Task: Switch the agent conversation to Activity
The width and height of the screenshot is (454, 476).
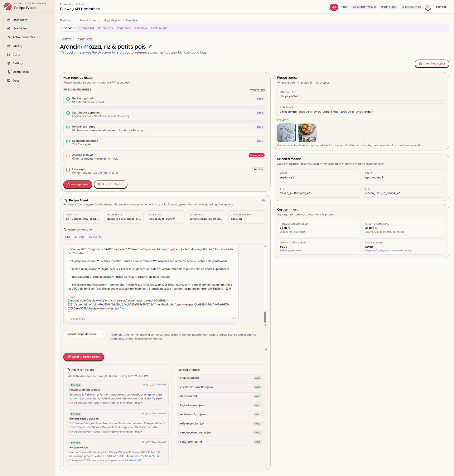Action: [79, 237]
